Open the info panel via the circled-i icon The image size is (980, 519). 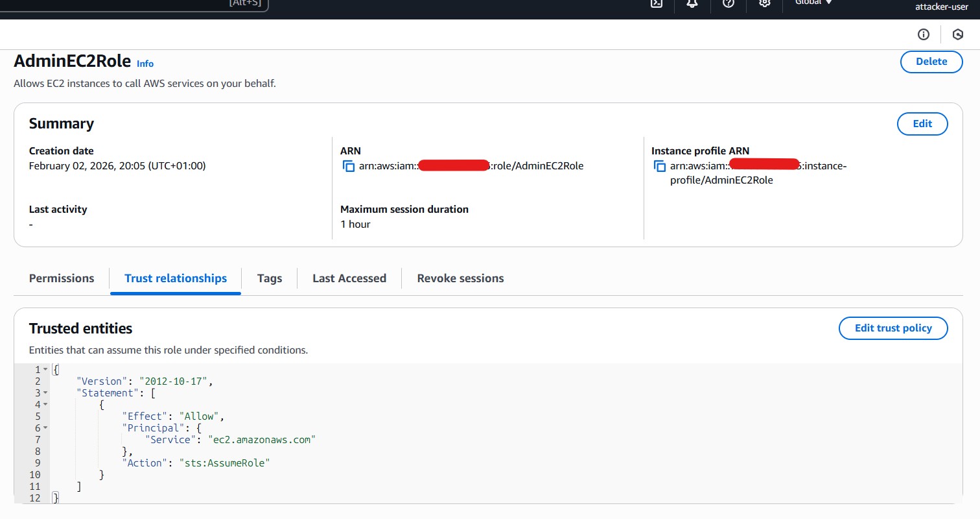(923, 34)
